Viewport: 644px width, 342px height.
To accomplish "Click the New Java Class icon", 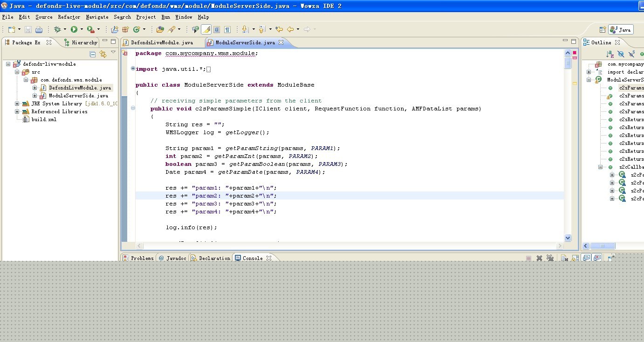I will (x=137, y=29).
